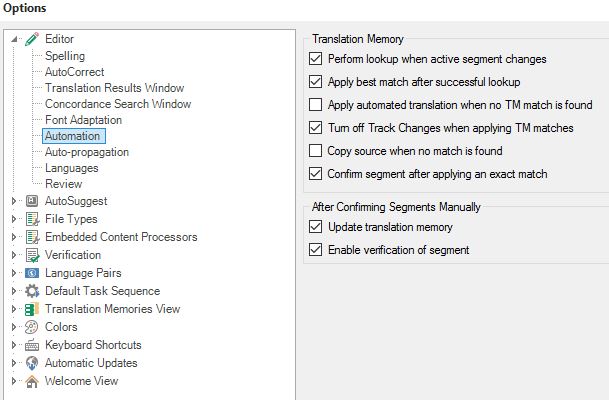Click the Welcome View house icon

(32, 381)
